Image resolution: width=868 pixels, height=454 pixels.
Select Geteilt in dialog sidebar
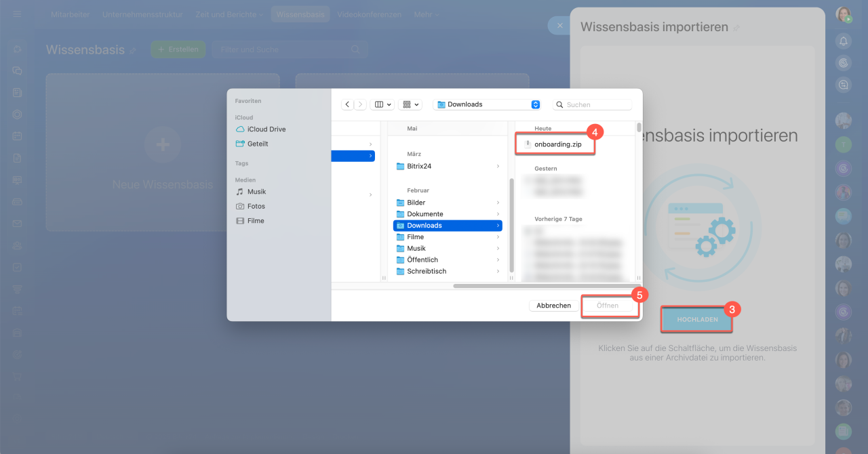[x=252, y=144]
